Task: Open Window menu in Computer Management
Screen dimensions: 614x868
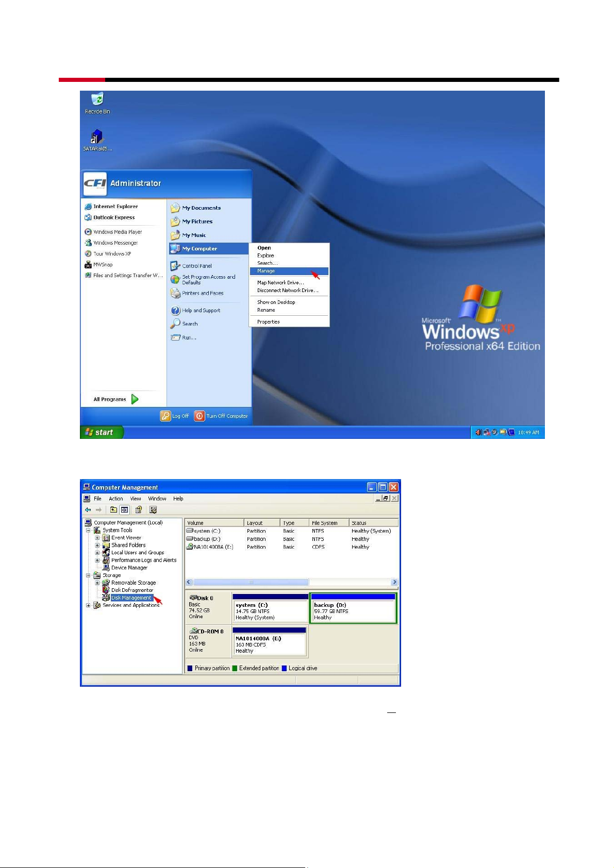Action: click(157, 499)
